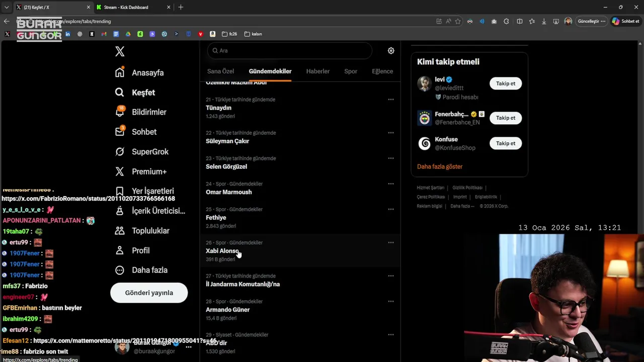Open more options for Omar Marmoush trend
This screenshot has height=362, width=644.
390,184
